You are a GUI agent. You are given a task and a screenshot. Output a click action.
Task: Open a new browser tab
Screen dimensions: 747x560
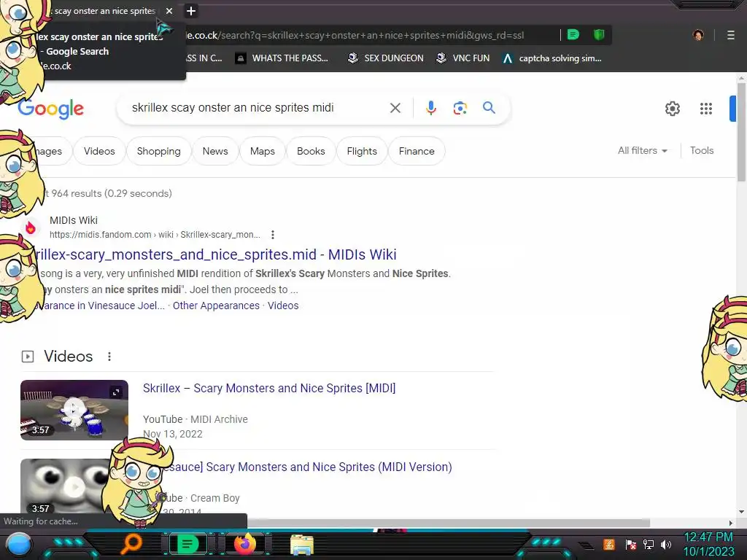click(x=190, y=11)
